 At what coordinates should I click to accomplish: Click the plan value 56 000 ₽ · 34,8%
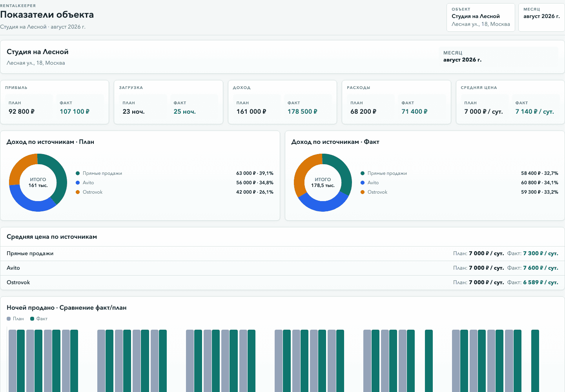point(255,183)
